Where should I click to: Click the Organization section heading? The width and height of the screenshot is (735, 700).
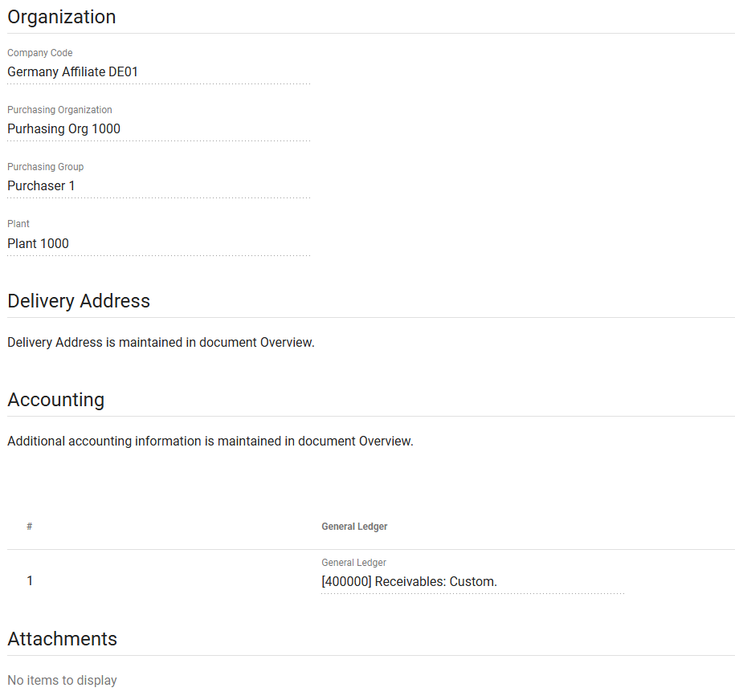[62, 17]
